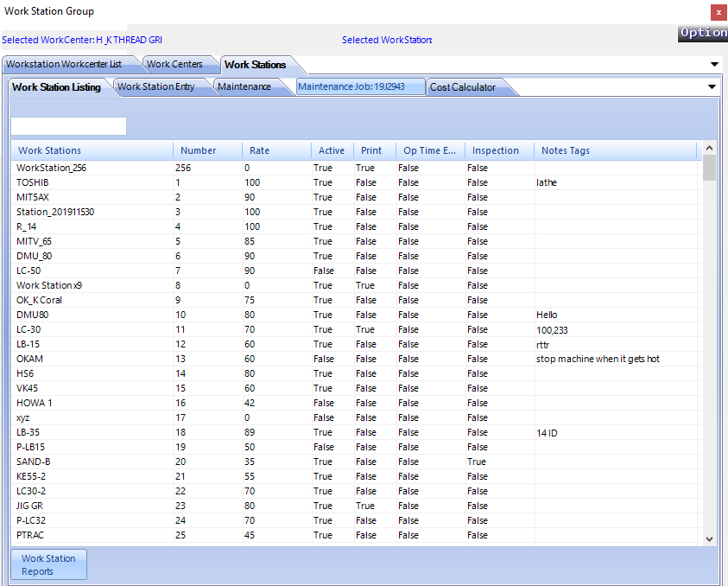Select the HOWA 1 row
The image size is (728, 586).
point(356,403)
